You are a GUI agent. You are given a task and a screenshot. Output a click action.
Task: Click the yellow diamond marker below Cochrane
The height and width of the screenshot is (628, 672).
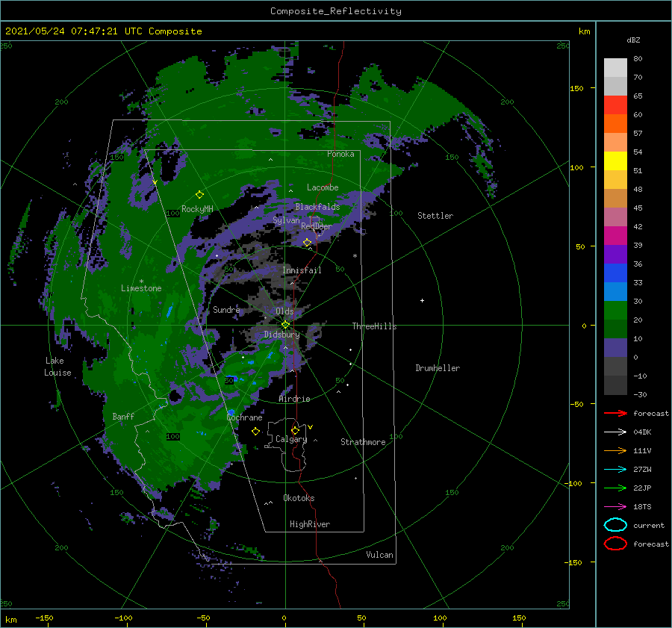tap(255, 432)
